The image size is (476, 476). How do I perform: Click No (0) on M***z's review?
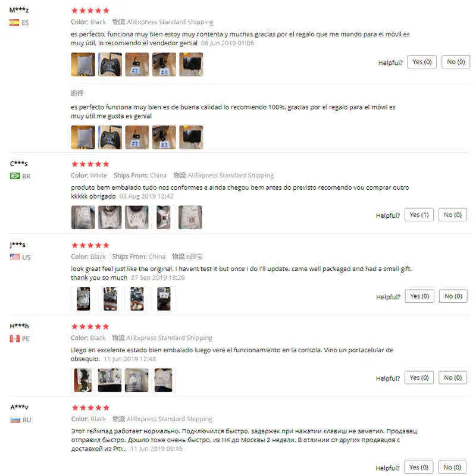click(x=456, y=62)
